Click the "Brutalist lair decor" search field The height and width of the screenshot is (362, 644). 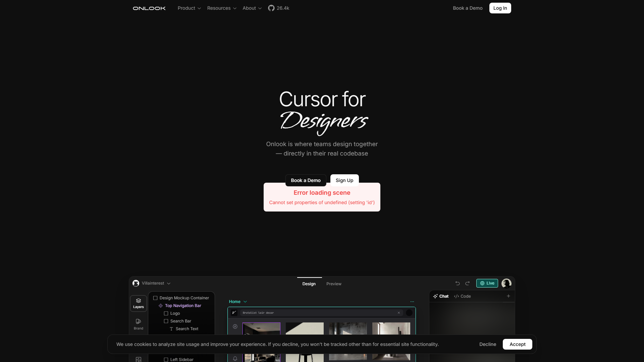click(x=321, y=313)
